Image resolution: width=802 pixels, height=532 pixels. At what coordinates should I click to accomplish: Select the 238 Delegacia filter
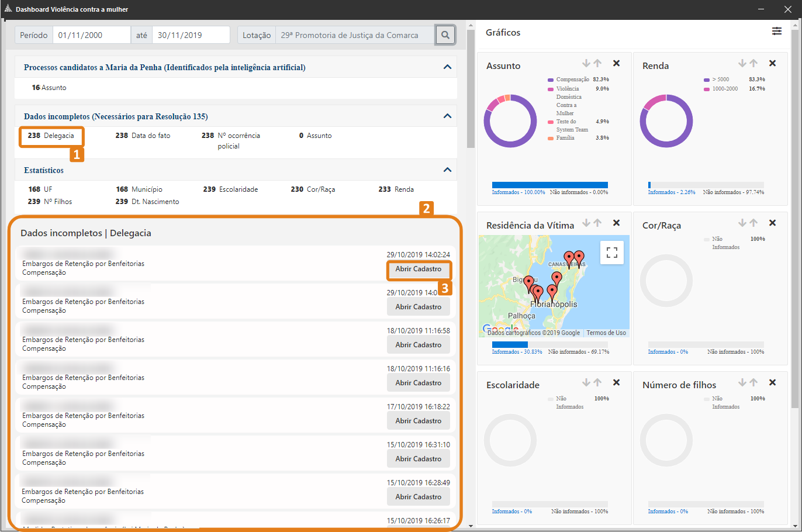click(x=51, y=136)
